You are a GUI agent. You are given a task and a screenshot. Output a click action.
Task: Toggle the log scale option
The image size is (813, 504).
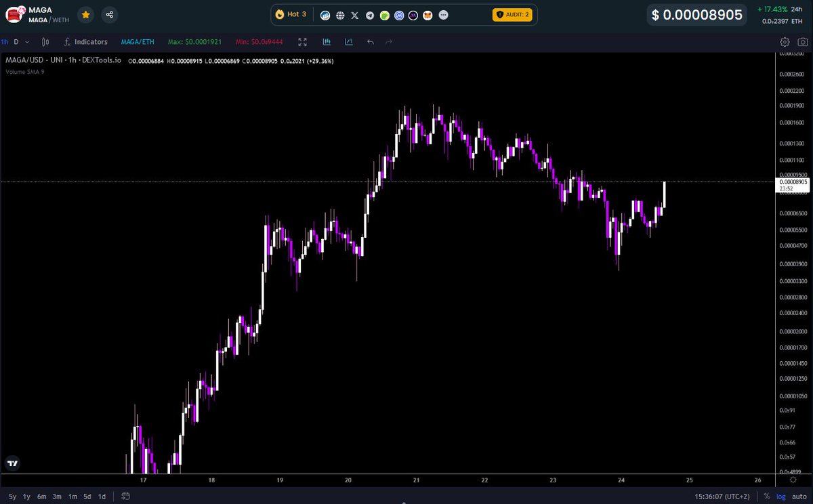click(x=782, y=497)
